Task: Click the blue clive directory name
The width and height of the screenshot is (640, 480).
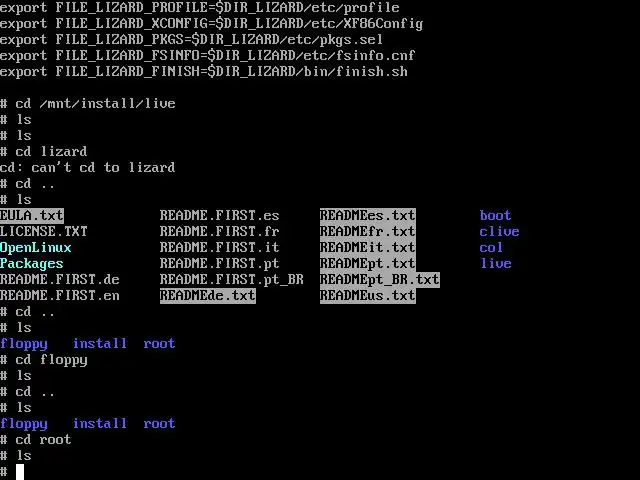Action: (499, 231)
